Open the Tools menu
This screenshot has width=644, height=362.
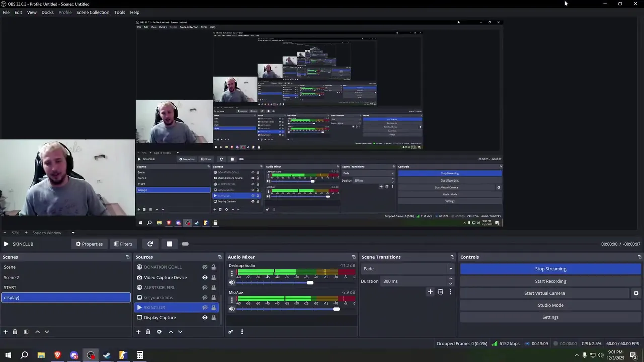pos(120,12)
